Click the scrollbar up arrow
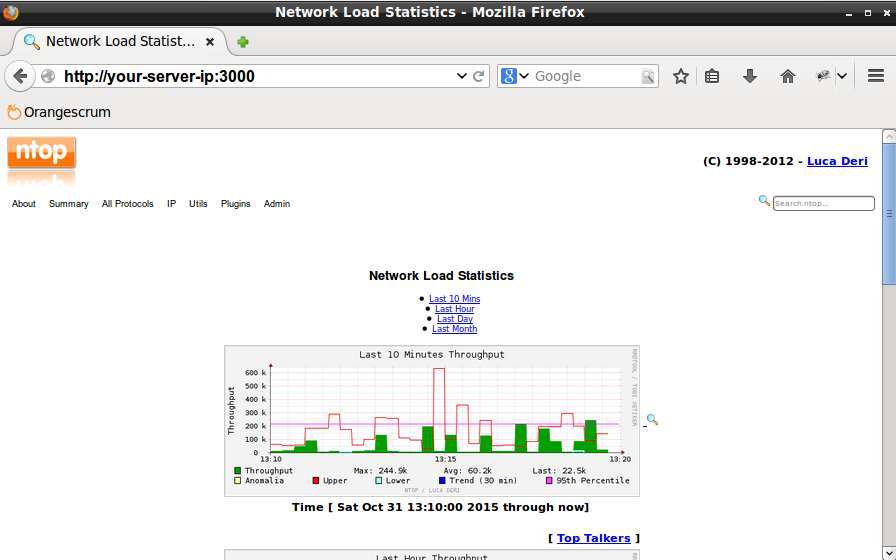Screen dimensions: 896x560 (889, 136)
